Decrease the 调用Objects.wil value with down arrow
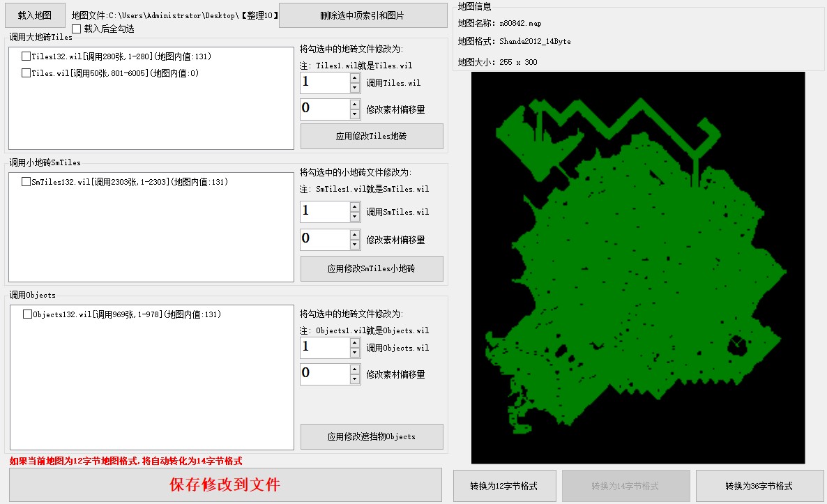The height and width of the screenshot is (504, 827). click(355, 353)
